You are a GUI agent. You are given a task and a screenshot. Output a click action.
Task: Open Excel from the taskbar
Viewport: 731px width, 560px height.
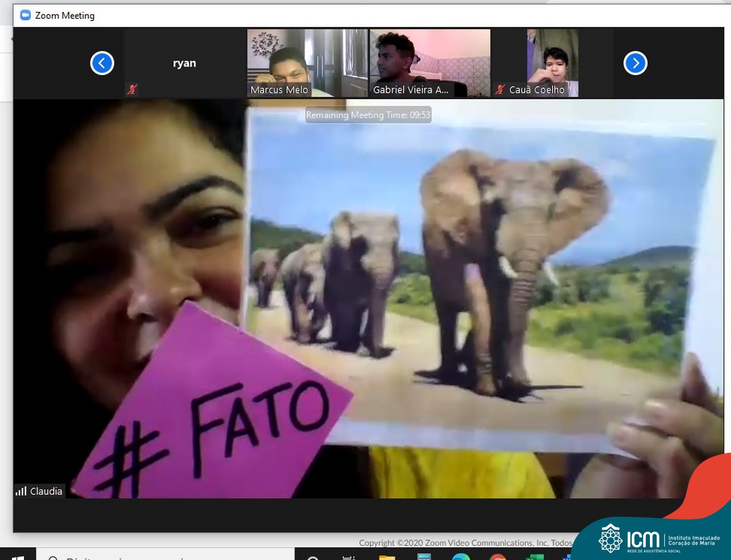click(535, 557)
